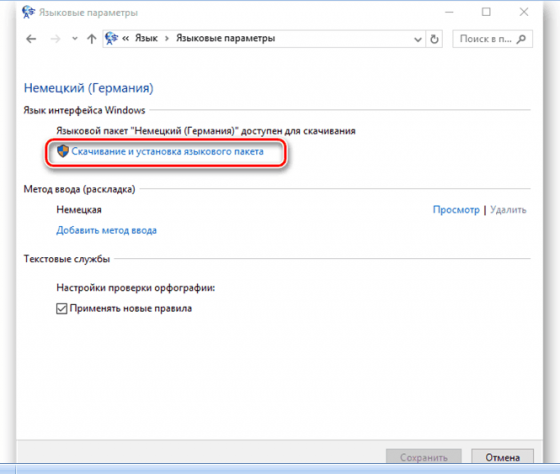The width and height of the screenshot is (560, 474).
Task: Click Текстовые службы section label
Action: 67,259
